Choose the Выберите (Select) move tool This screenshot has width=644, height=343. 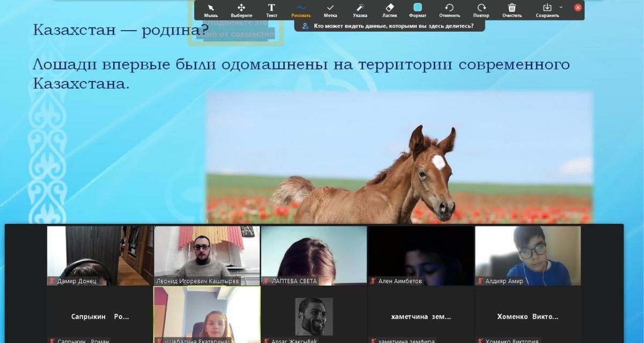241,9
